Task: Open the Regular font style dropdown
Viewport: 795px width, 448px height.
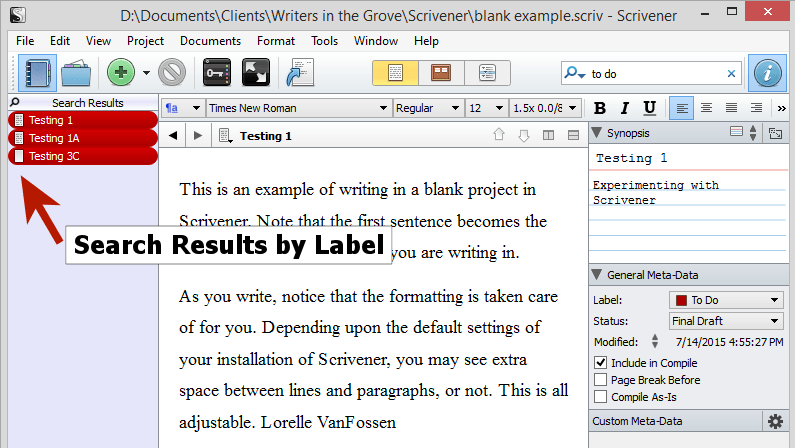Action: [428, 108]
